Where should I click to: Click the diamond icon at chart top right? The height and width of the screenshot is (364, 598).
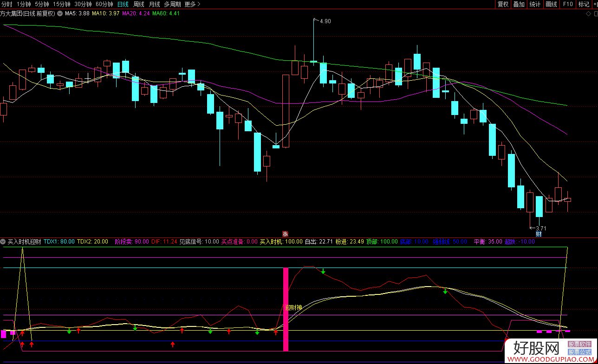(x=589, y=13)
